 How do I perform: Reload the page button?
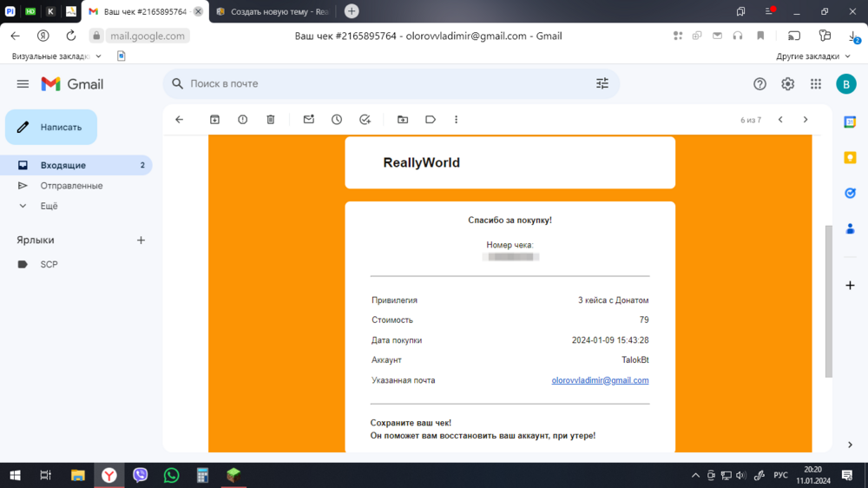pyautogui.click(x=71, y=36)
